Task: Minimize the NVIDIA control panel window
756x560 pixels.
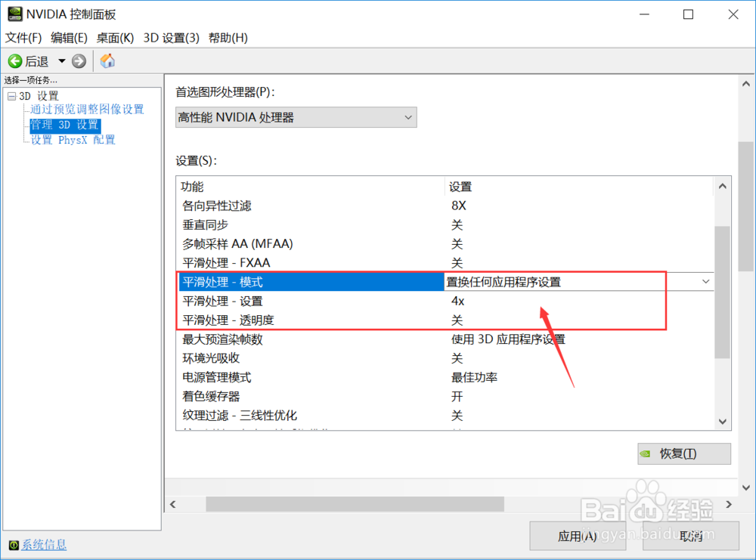Action: point(644,14)
